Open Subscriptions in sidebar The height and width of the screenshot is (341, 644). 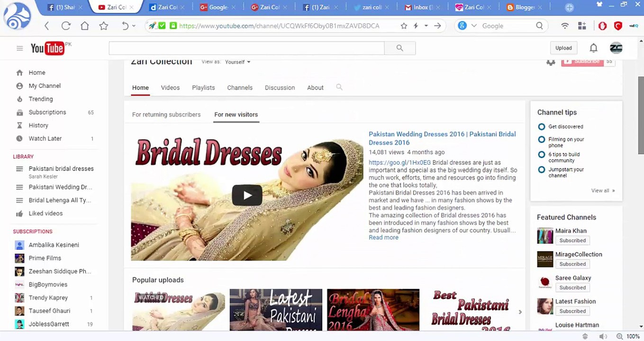(47, 112)
